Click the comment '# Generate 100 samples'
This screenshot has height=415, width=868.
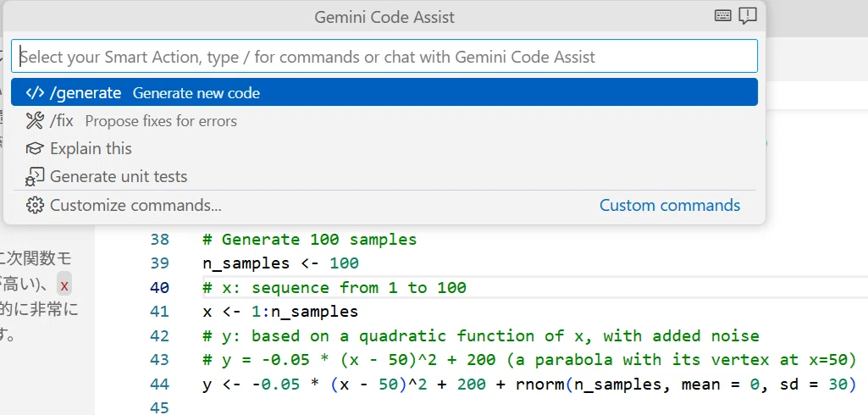(x=309, y=240)
